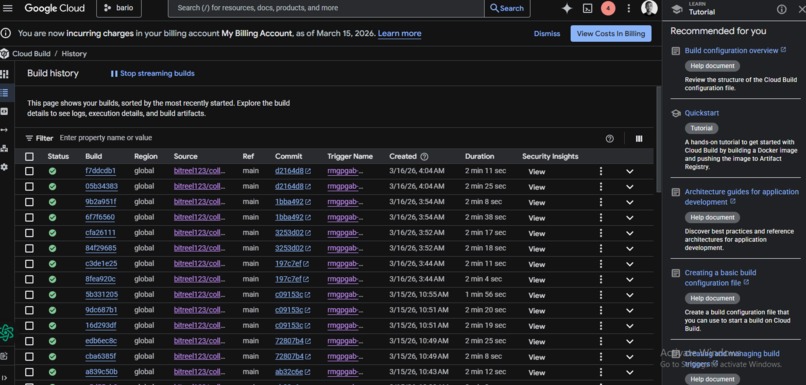This screenshot has width=806, height=385.
Task: Check the box for build 6f7f6560
Action: [29, 217]
